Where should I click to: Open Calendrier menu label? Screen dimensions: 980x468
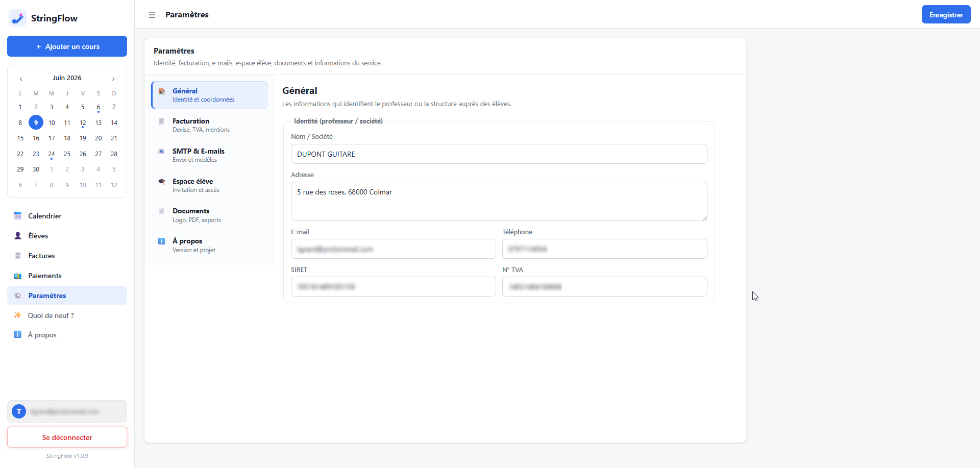45,216
